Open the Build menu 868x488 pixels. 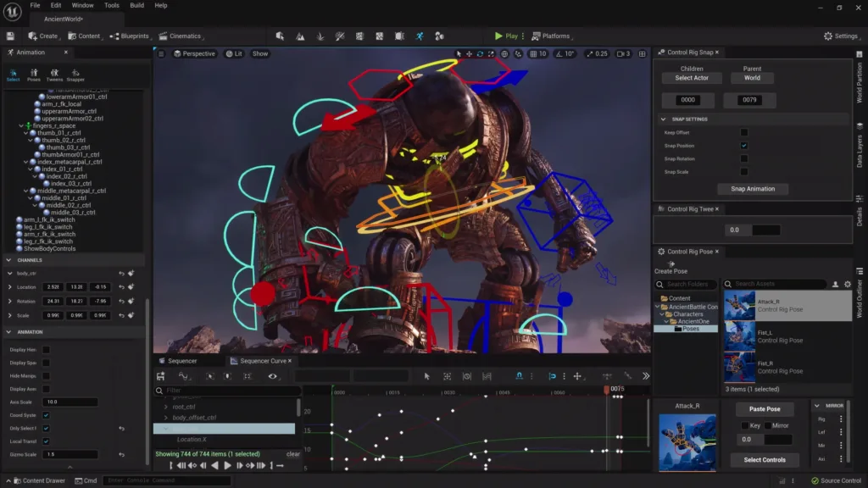click(x=136, y=5)
